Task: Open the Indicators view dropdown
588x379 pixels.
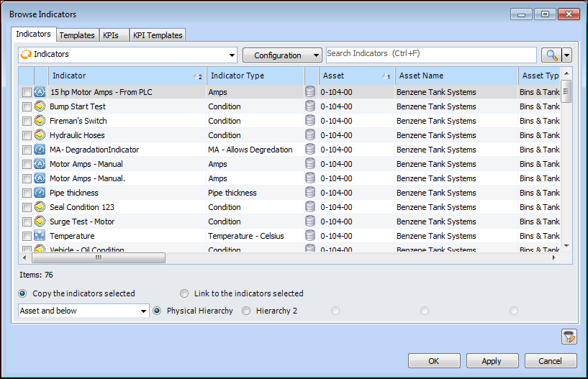Action: click(x=232, y=55)
